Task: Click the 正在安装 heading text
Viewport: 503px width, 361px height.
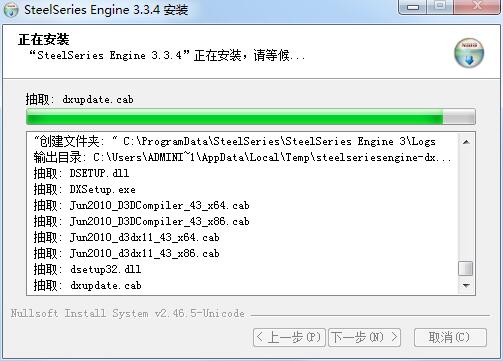Action: [44, 39]
